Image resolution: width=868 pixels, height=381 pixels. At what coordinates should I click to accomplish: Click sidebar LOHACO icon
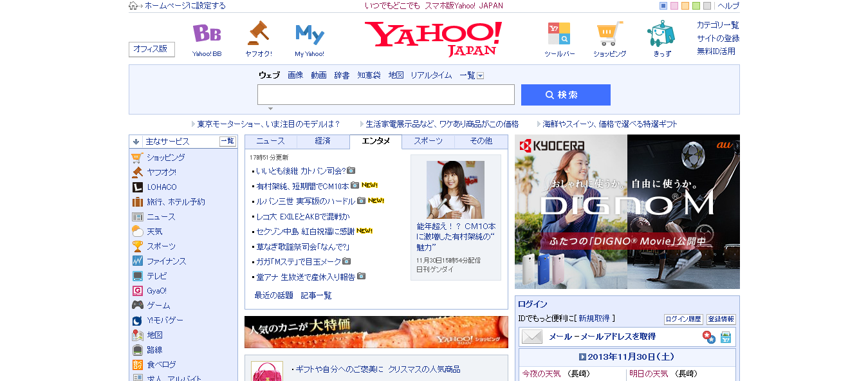[137, 187]
